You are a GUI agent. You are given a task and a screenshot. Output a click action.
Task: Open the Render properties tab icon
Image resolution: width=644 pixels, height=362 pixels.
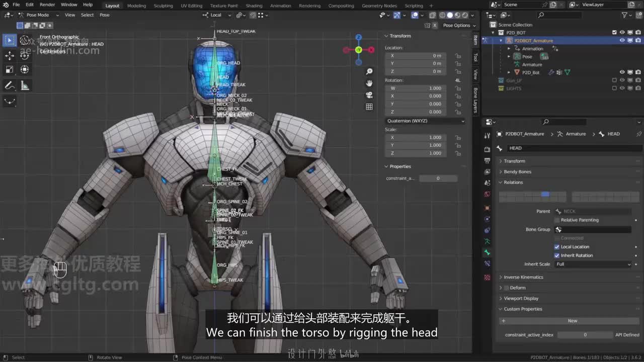point(487,150)
